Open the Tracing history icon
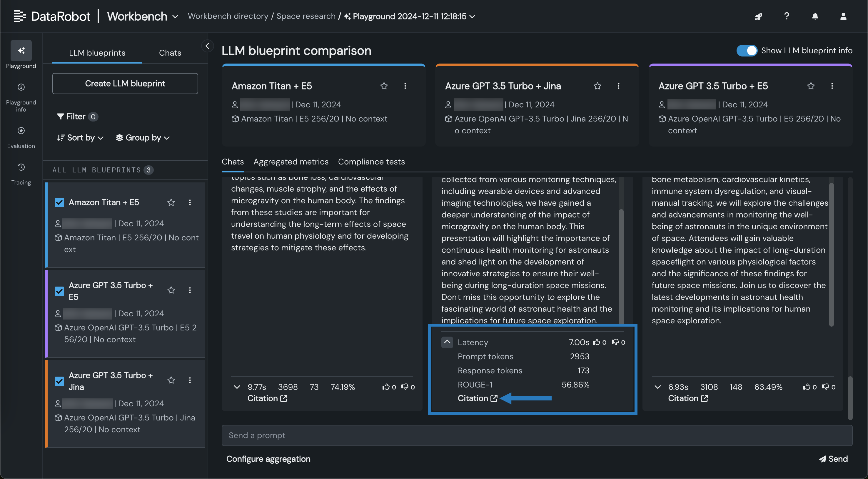868x479 pixels. click(21, 167)
